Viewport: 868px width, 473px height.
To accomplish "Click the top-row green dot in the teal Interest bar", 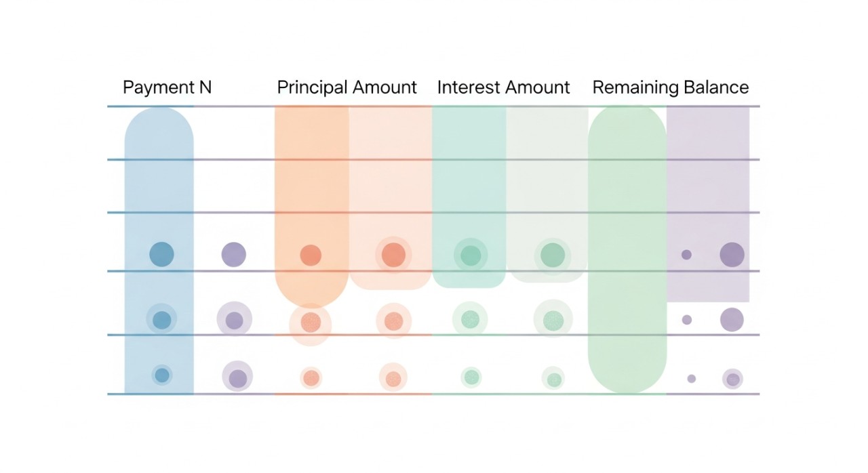I will (x=471, y=255).
